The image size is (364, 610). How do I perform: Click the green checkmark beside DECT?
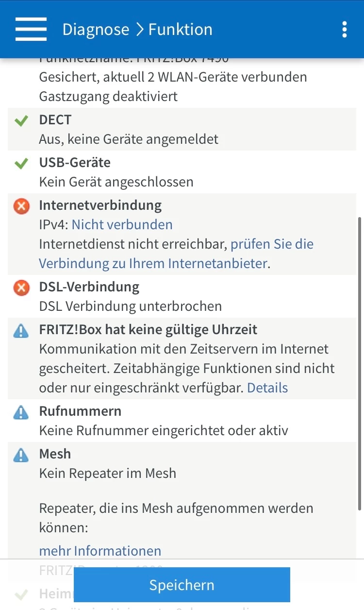(x=21, y=120)
